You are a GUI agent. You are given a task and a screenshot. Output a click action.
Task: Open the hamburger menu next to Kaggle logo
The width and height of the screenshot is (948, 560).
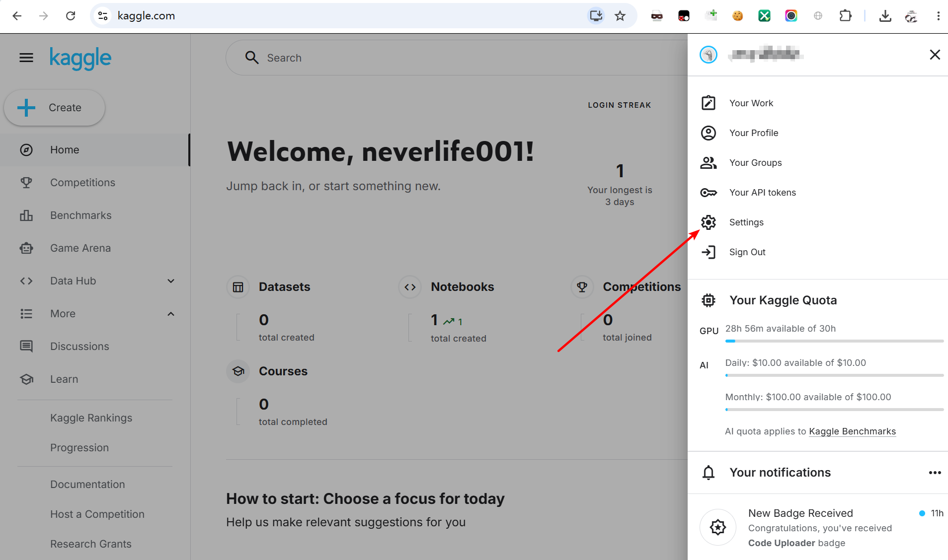(x=26, y=58)
